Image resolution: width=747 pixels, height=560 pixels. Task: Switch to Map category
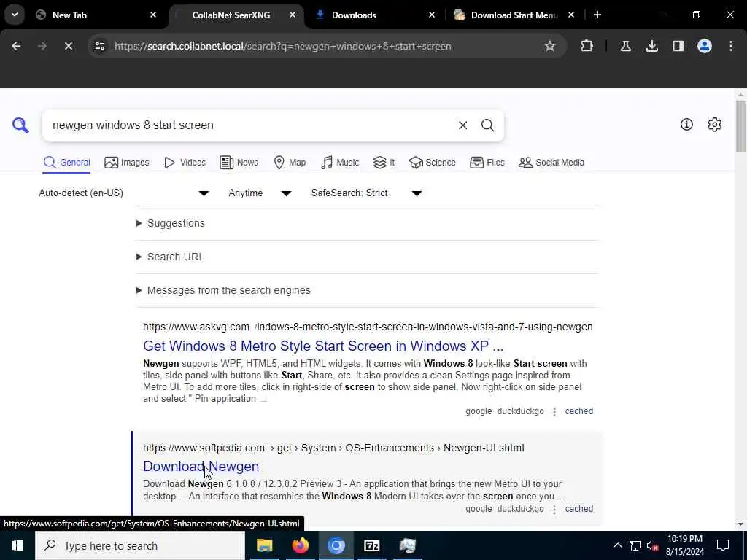point(290,163)
